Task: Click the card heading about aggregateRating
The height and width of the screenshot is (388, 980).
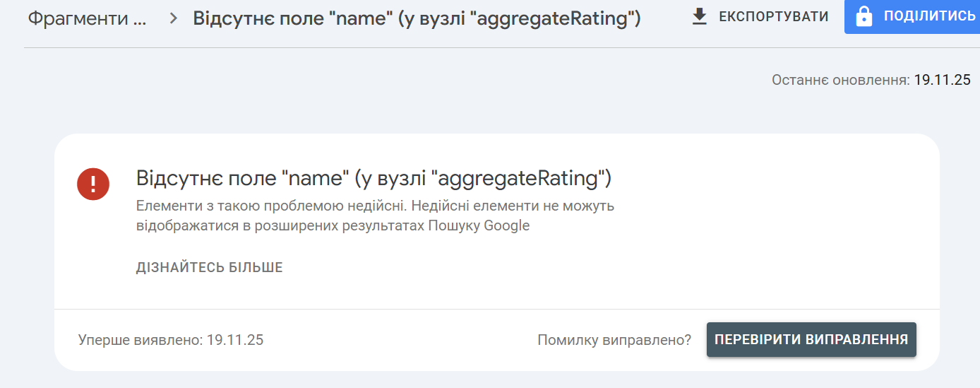Action: point(374,178)
